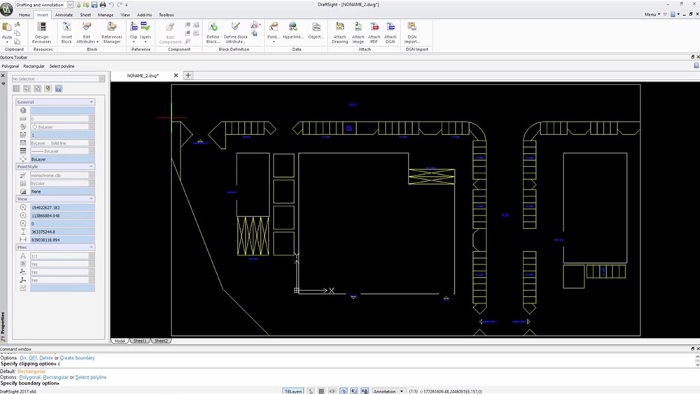The width and height of the screenshot is (700, 394).
Task: Click Rectangular in Options Toolbar
Action: click(34, 66)
